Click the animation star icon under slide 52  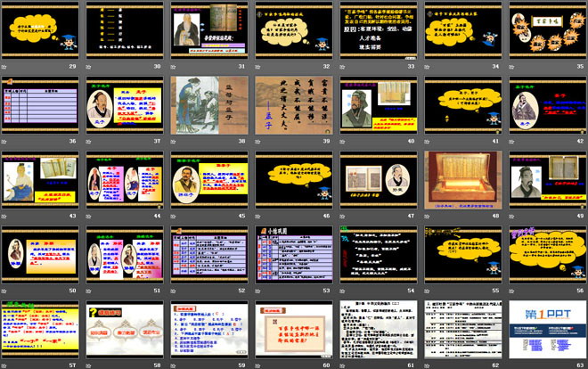click(x=173, y=291)
